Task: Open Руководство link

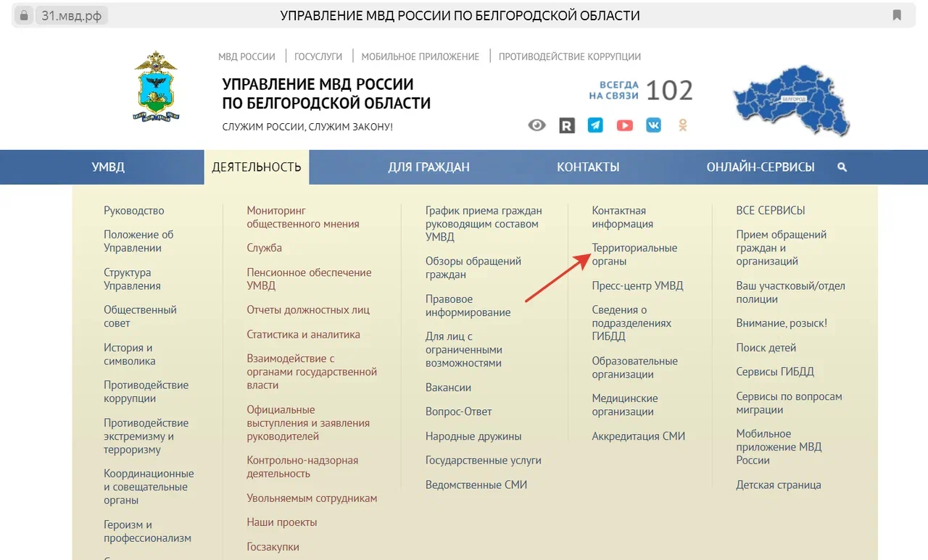Action: pyautogui.click(x=134, y=211)
